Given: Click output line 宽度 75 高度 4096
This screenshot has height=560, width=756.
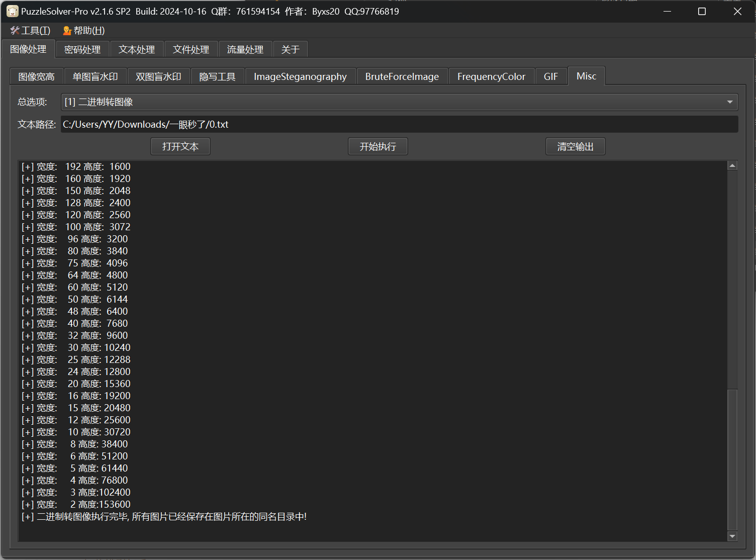Looking at the screenshot, I should [74, 263].
